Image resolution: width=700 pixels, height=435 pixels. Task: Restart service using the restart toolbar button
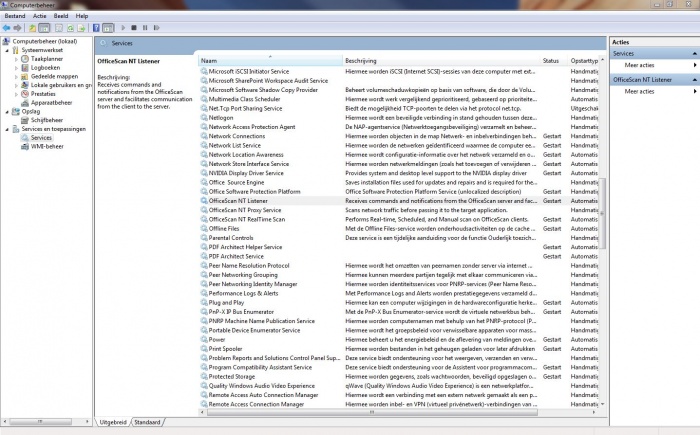click(156, 28)
